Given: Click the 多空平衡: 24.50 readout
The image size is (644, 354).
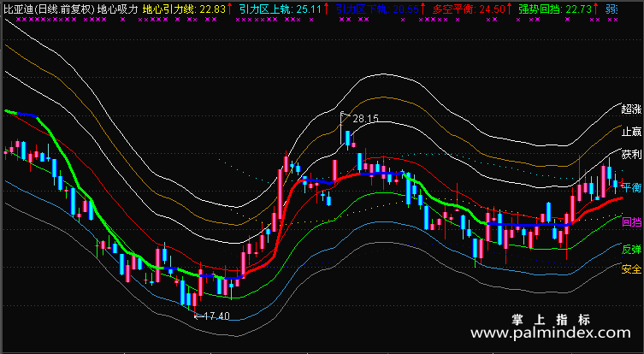Looking at the screenshot, I should [x=469, y=9].
